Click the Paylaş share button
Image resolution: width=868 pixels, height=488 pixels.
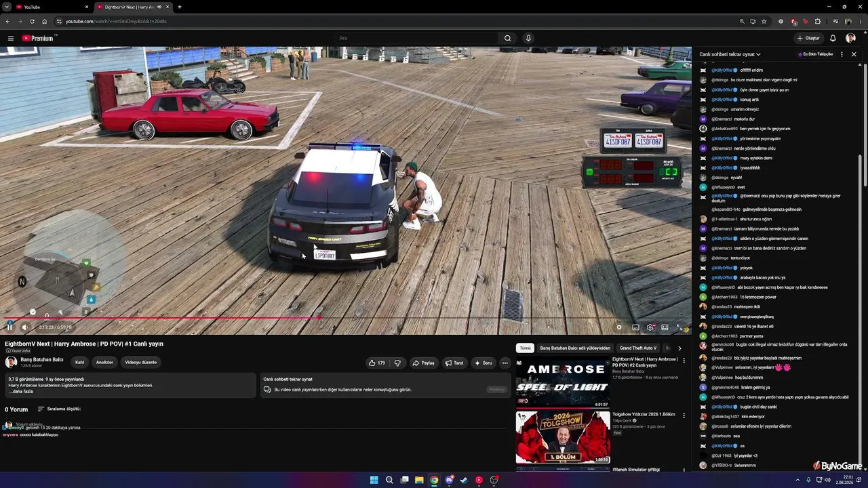coord(423,363)
